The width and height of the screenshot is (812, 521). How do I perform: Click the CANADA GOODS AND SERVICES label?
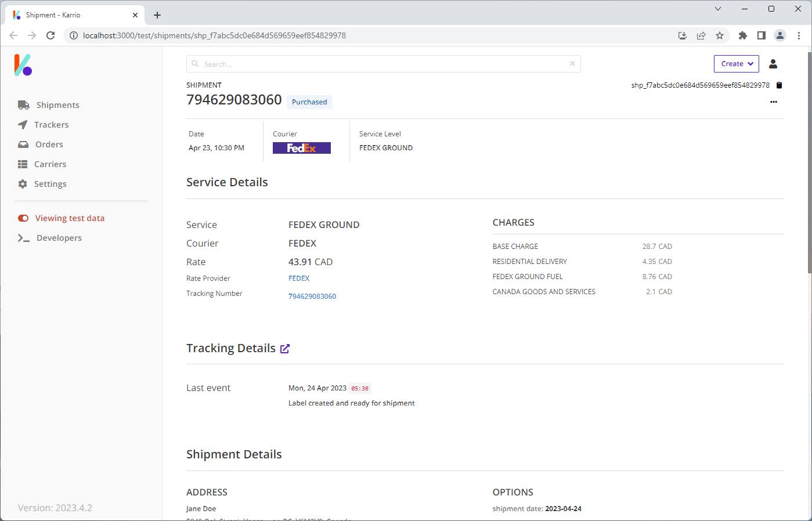click(x=544, y=292)
